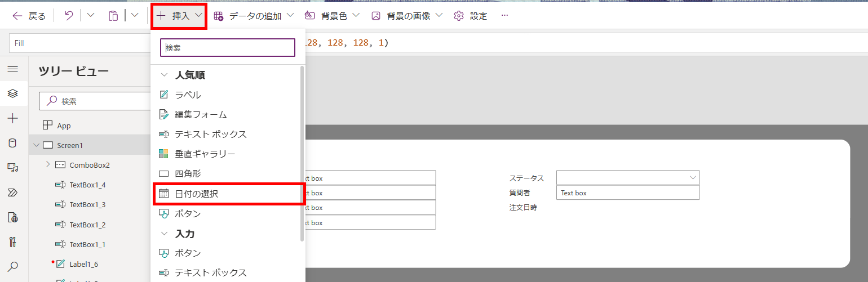This screenshot has height=282, width=868.
Task: Click the ツリー ビュー panel heading
Action: pyautogui.click(x=73, y=71)
